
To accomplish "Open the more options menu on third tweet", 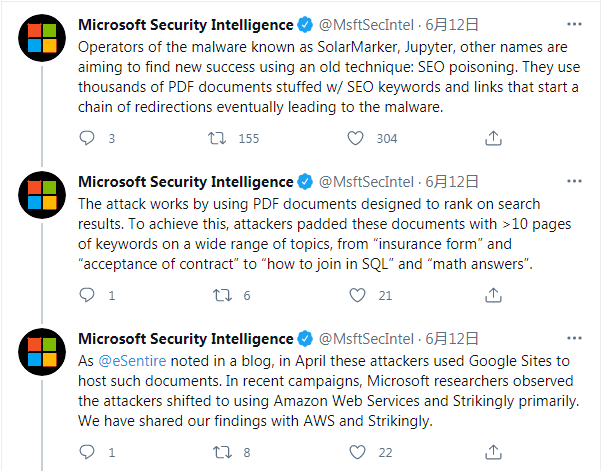I will pos(574,338).
